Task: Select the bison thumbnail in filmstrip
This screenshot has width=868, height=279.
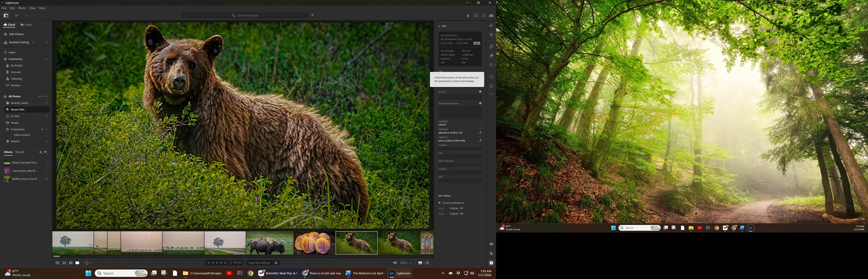Action: pyautogui.click(x=270, y=243)
